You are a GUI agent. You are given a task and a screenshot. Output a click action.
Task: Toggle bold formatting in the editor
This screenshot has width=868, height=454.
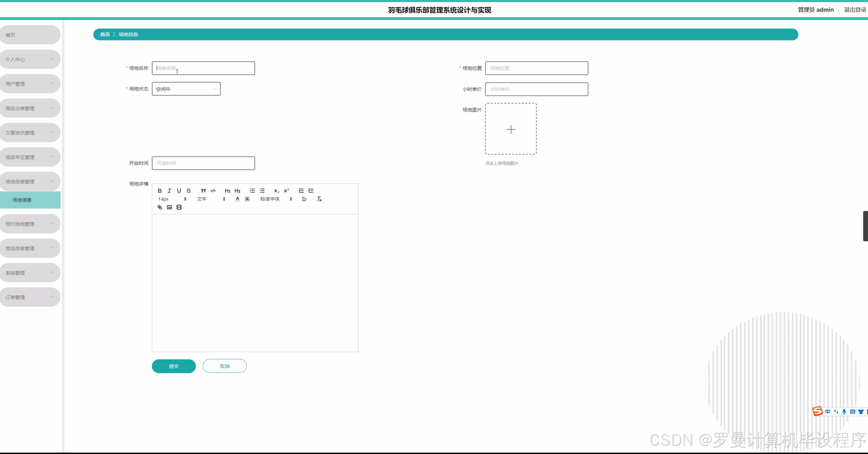pyautogui.click(x=160, y=191)
